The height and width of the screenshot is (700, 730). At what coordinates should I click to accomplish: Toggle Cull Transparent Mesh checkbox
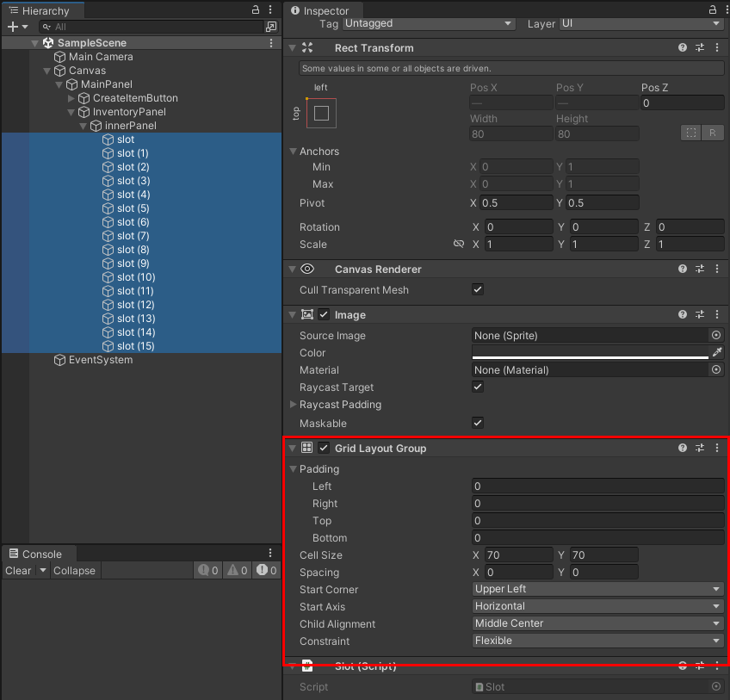[478, 289]
